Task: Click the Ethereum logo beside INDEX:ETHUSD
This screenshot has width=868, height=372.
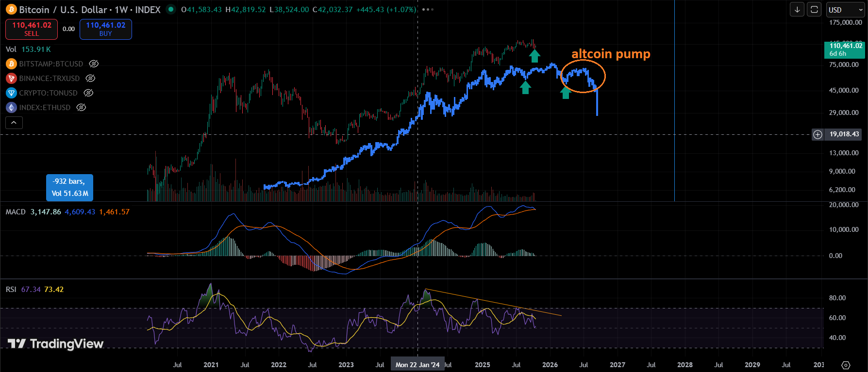Action: pyautogui.click(x=11, y=108)
